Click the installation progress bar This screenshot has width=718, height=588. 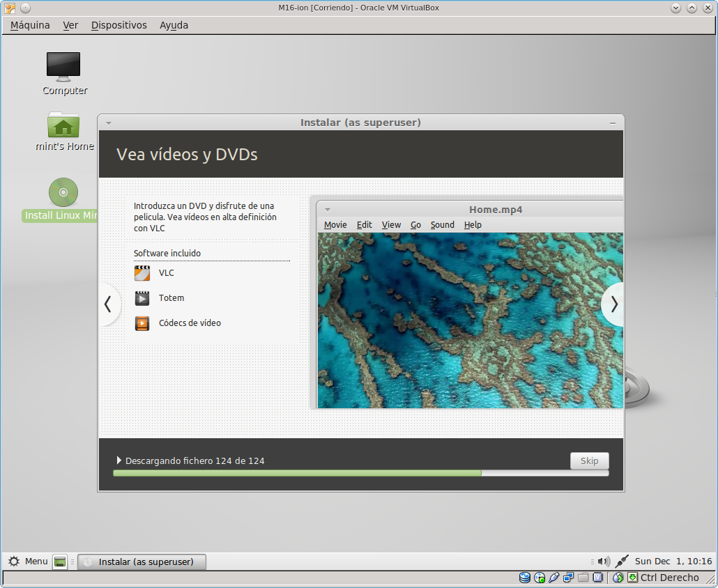360,473
